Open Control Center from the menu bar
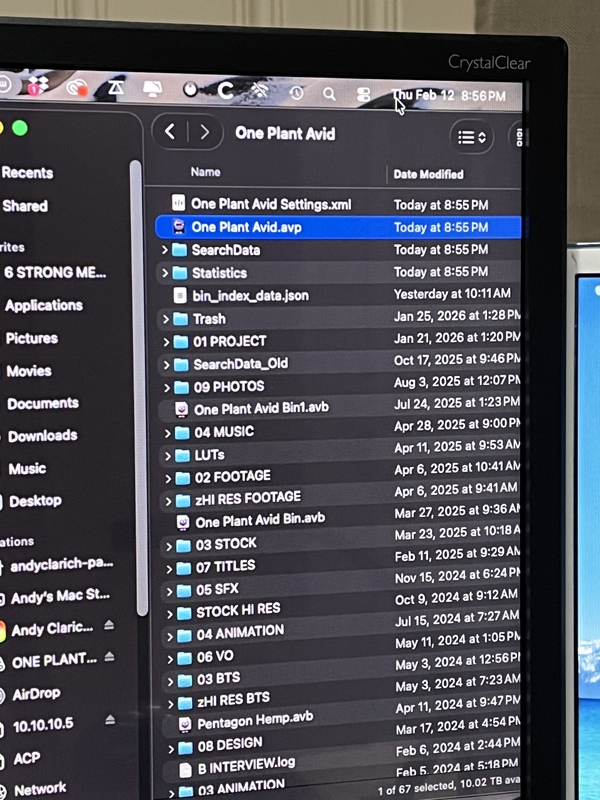Viewport: 600px width, 800px height. [364, 95]
